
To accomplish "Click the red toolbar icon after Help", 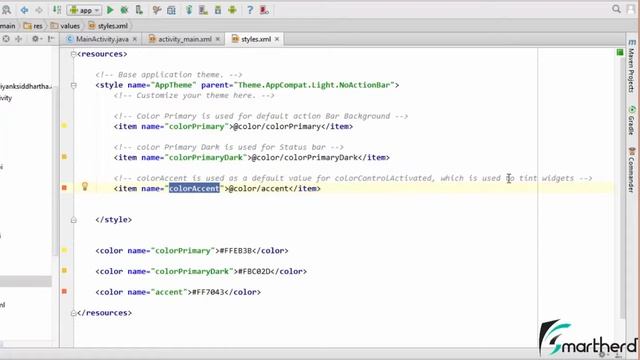I will pyautogui.click(x=264, y=10).
